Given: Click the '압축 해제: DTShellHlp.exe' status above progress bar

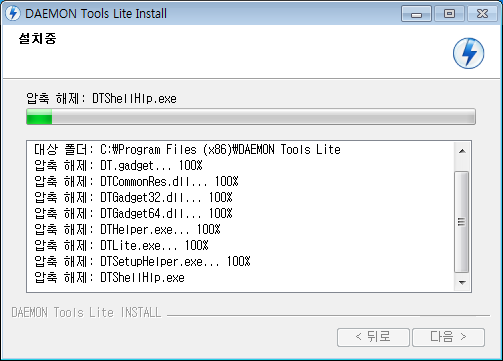Looking at the screenshot, I should (101, 99).
